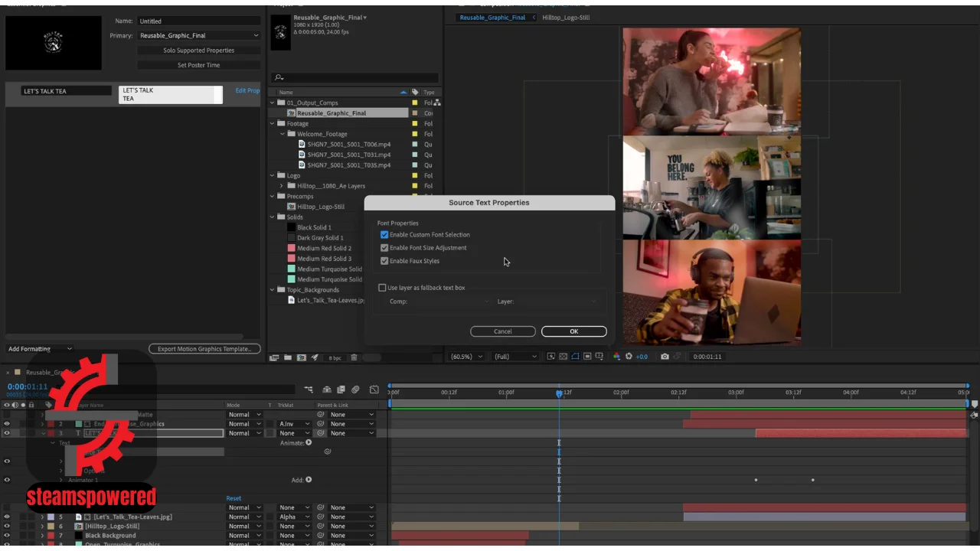The image size is (980, 551).
Task: Hide Let's_Talk_Tea-Leaves.jpg layer eye icon
Action: 7,517
